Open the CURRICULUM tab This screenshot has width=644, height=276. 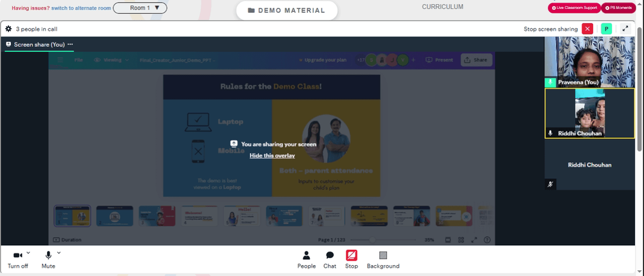tap(442, 7)
